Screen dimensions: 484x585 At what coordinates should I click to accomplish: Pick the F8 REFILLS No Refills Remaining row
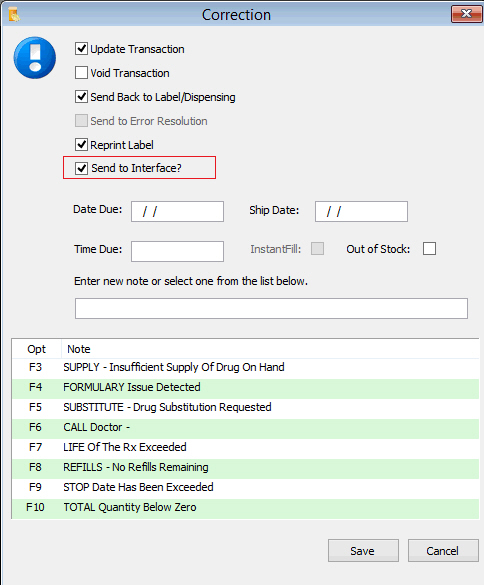(246, 469)
